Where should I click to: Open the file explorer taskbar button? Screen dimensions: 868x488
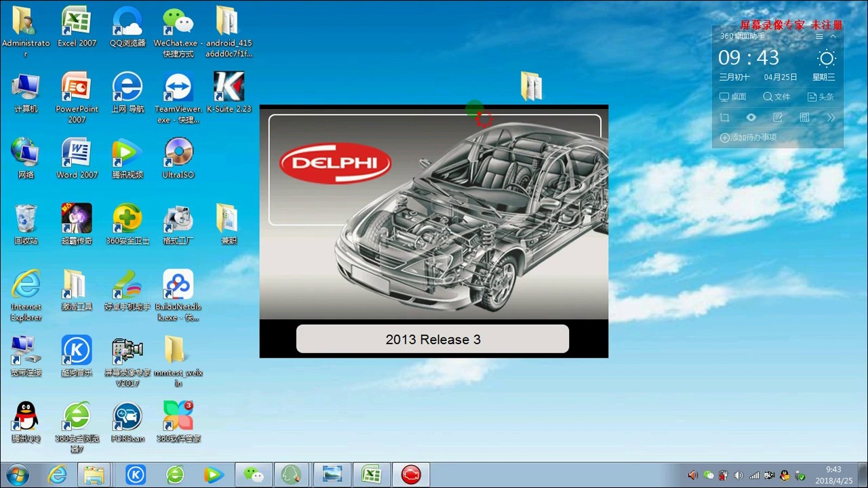click(94, 474)
